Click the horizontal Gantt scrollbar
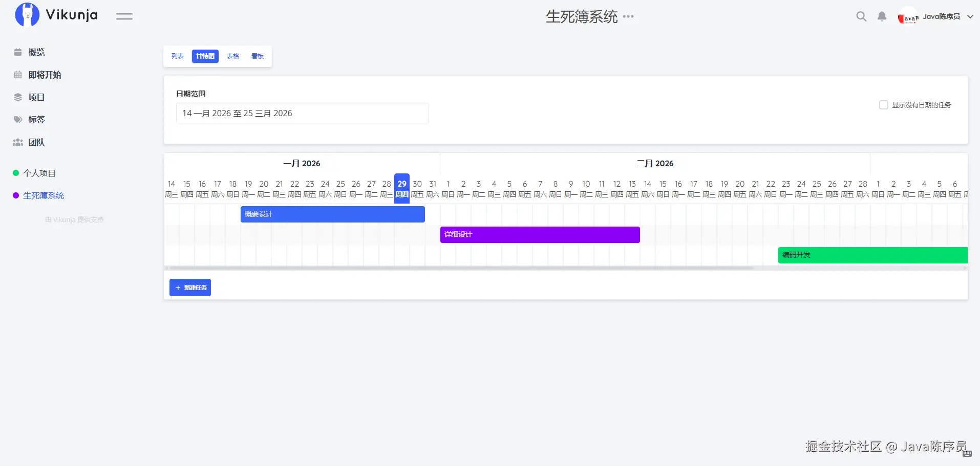This screenshot has height=466, width=980. pyautogui.click(x=461, y=268)
